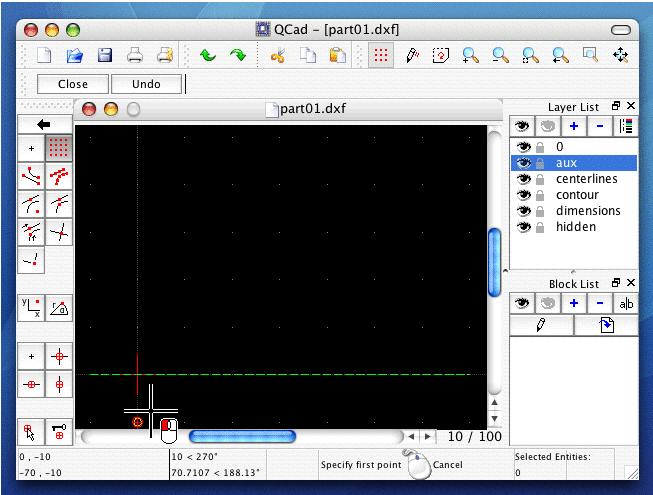This screenshot has height=495, width=653.
Task: Rename block using the a|b icon
Action: [x=626, y=303]
